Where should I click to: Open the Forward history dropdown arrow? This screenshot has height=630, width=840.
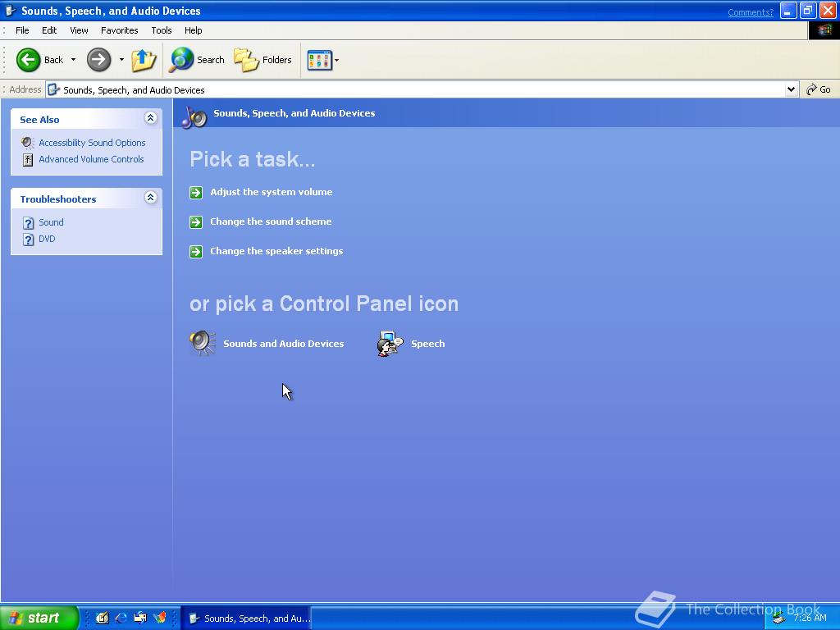[121, 59]
